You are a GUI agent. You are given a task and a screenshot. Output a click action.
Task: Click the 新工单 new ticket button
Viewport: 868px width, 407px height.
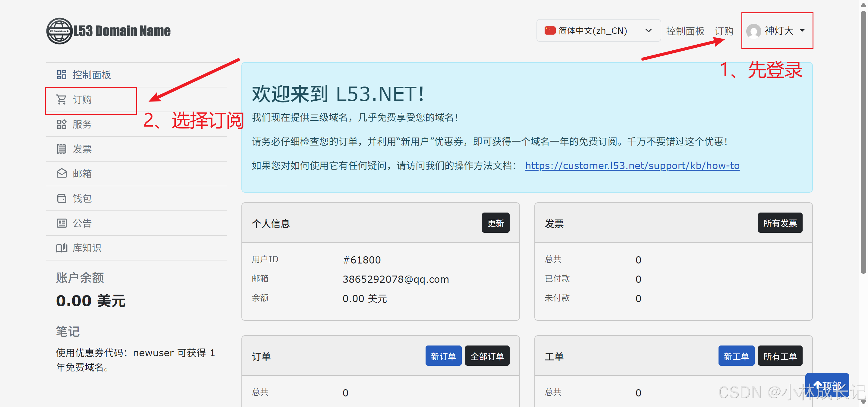736,356
